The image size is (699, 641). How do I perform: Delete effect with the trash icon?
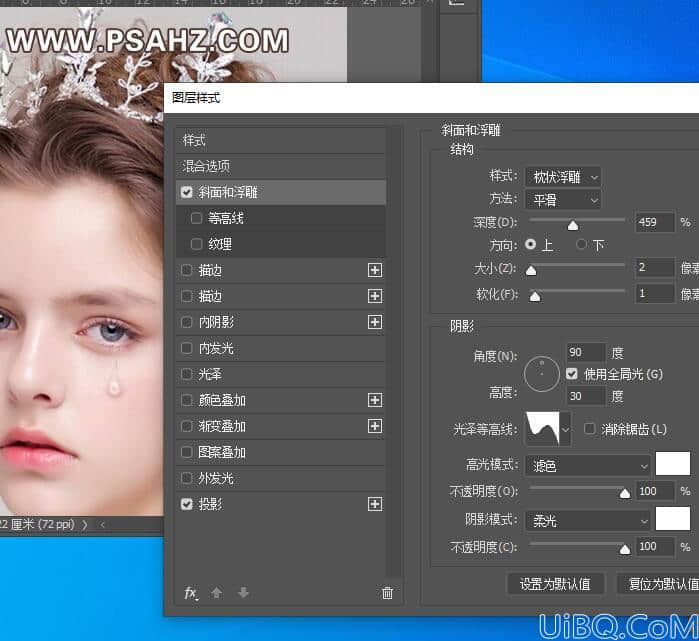(387, 593)
